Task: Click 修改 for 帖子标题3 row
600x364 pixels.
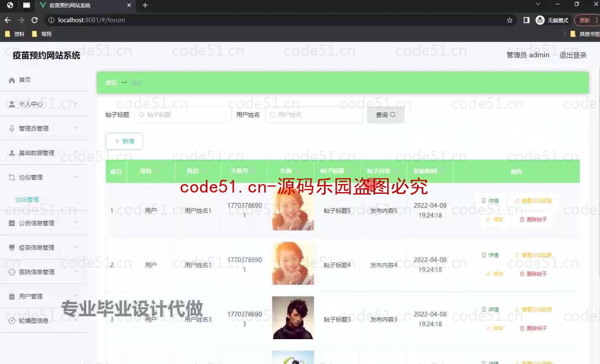Action: 495,328
